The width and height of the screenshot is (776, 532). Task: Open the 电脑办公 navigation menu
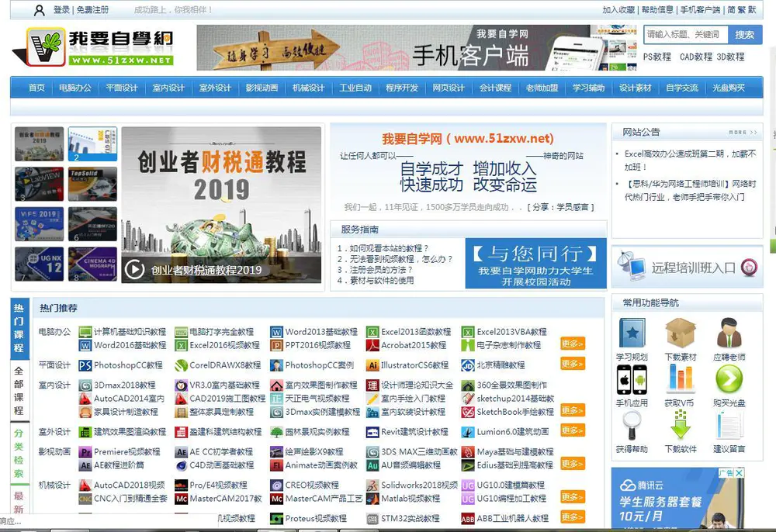pos(75,88)
